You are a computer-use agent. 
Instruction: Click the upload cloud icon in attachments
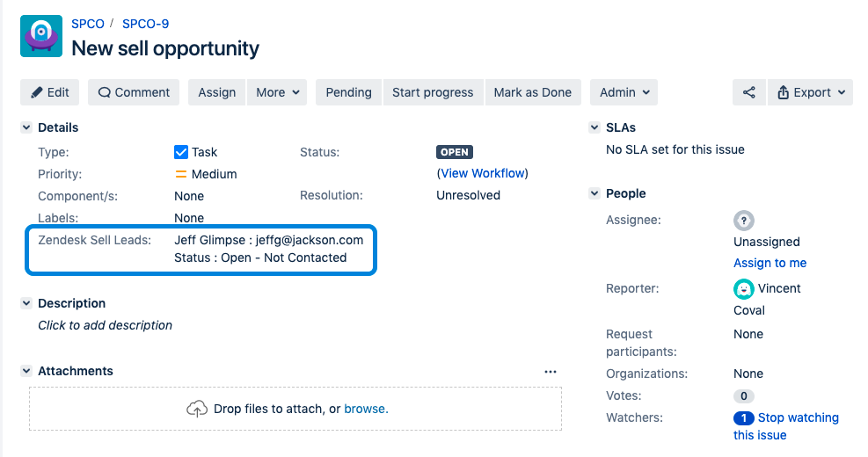[x=197, y=409]
